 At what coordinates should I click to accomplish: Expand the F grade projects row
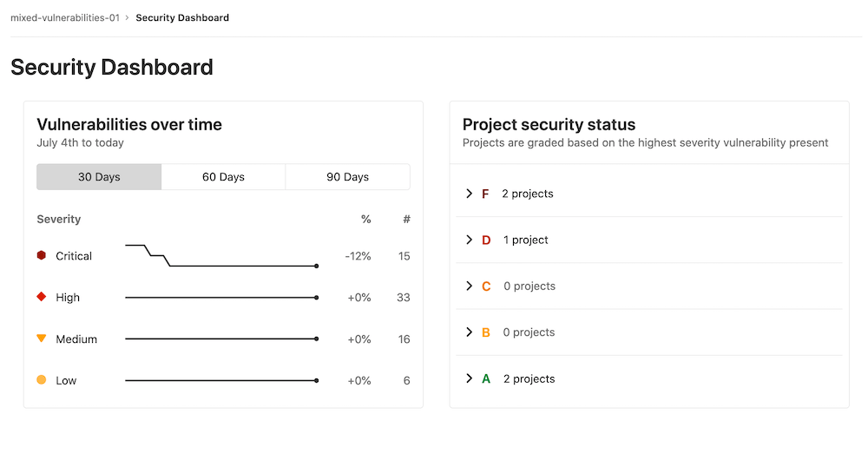click(470, 194)
